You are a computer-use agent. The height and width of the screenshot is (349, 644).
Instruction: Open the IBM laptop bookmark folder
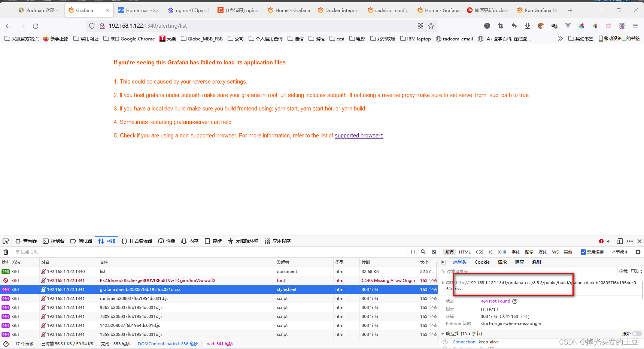416,39
